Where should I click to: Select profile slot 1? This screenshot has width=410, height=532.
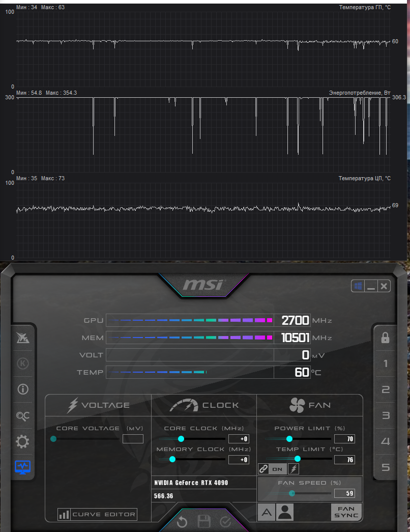point(385,363)
